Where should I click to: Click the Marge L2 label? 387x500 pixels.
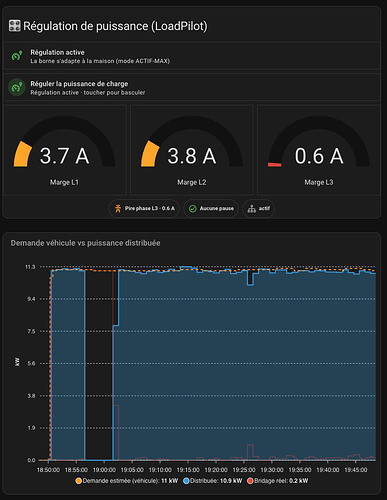click(192, 182)
